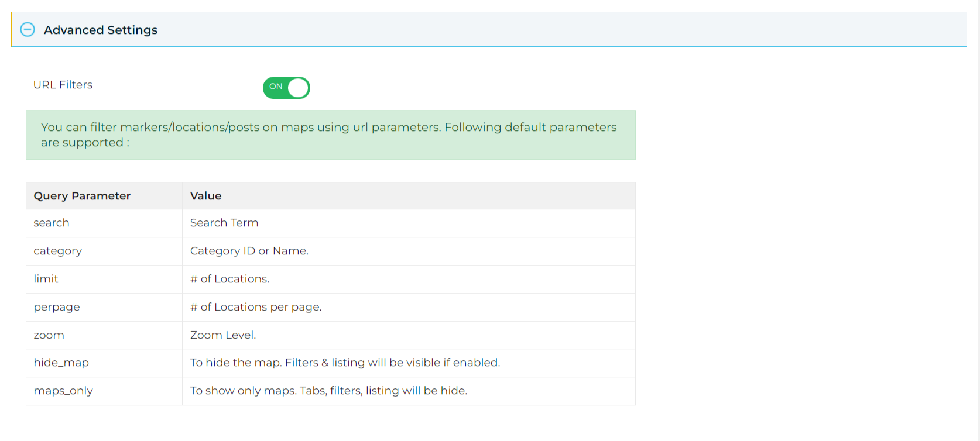Click the hide_map parameter cell
Viewport: 980px width, 441px height.
104,363
